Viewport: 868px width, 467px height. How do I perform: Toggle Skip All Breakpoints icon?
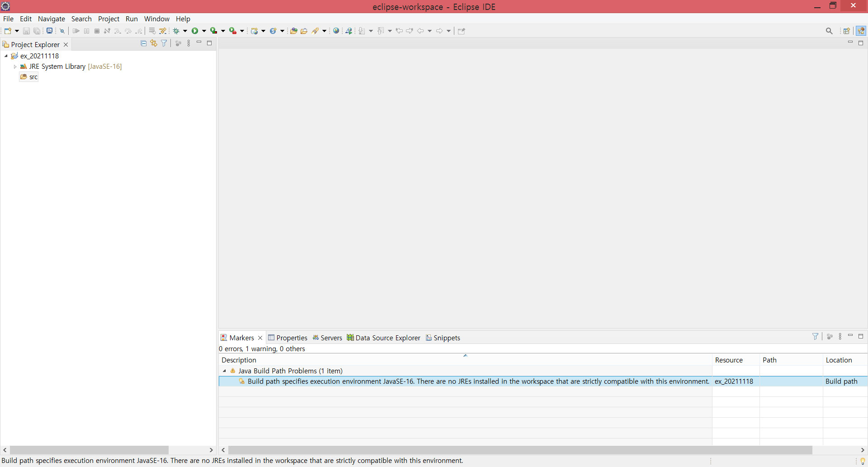[62, 31]
